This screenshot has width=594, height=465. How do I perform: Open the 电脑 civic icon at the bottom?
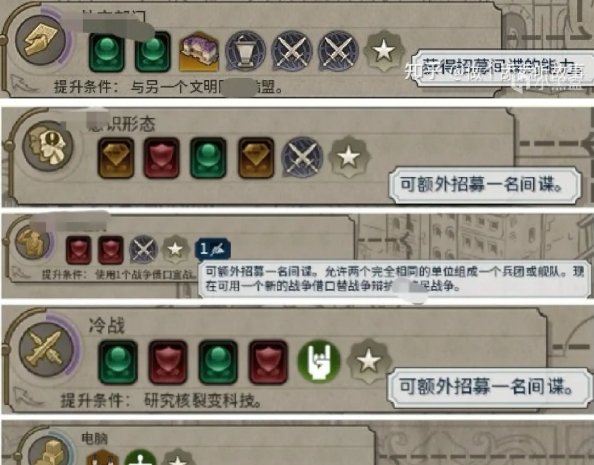click(x=51, y=451)
